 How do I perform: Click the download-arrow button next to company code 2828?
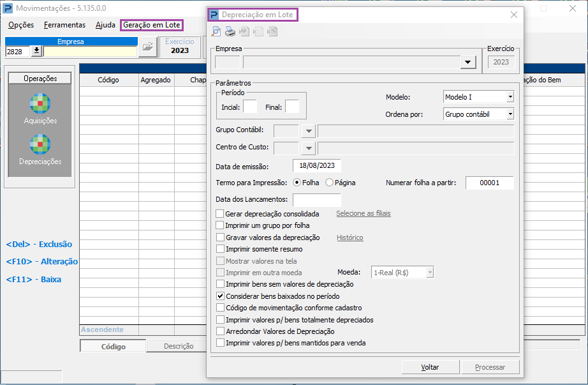click(x=36, y=51)
